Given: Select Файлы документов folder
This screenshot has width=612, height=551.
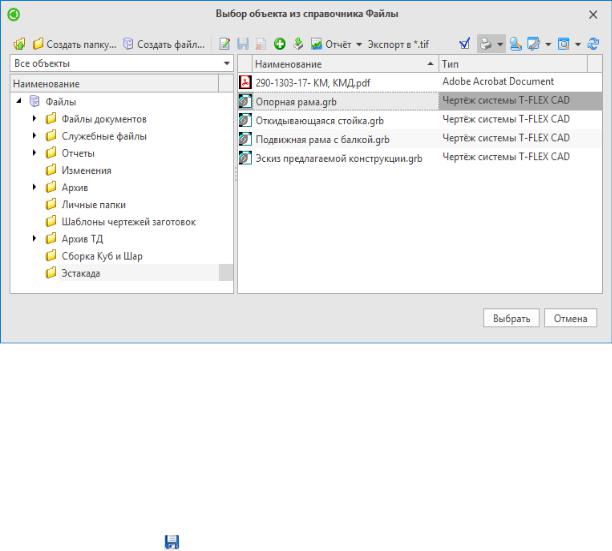Looking at the screenshot, I should click(104, 119).
